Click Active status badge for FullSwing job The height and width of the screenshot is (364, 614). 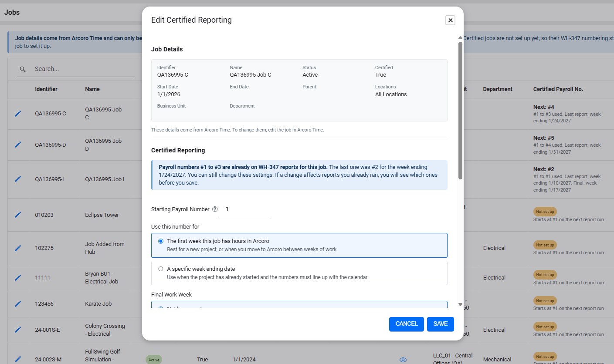tap(154, 360)
